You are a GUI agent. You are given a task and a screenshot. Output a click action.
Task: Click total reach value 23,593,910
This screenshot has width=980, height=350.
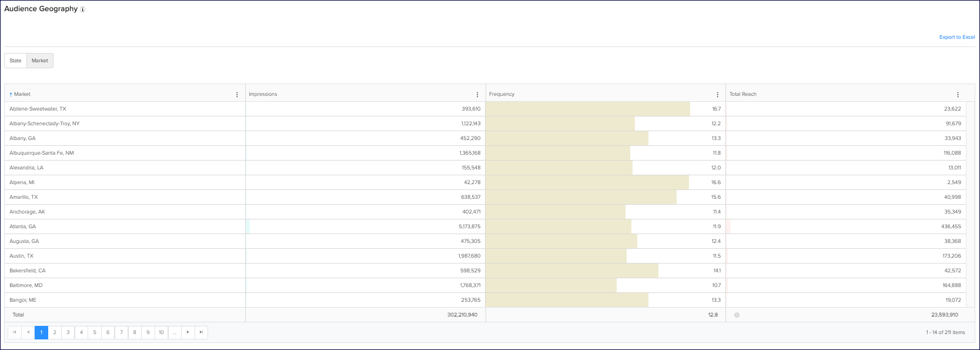[945, 315]
